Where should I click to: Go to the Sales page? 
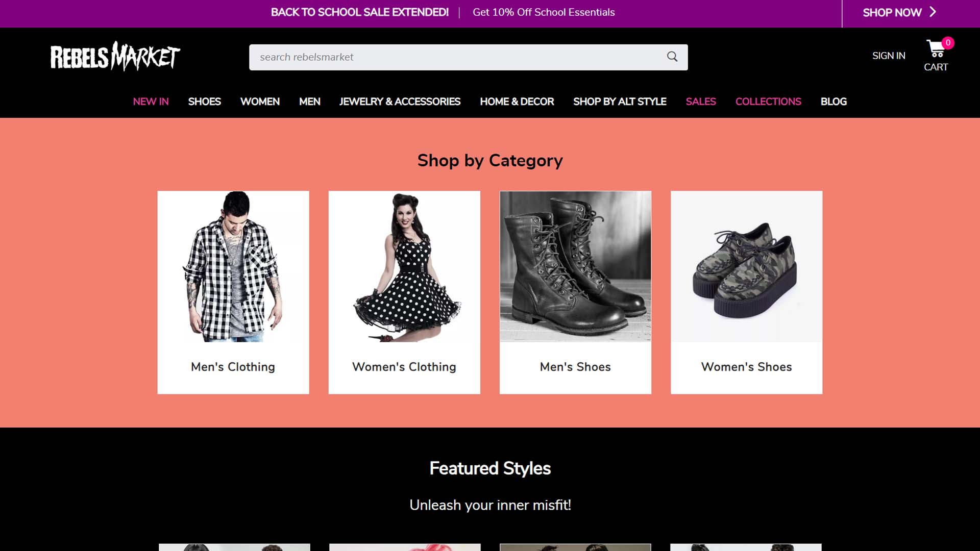[700, 102]
